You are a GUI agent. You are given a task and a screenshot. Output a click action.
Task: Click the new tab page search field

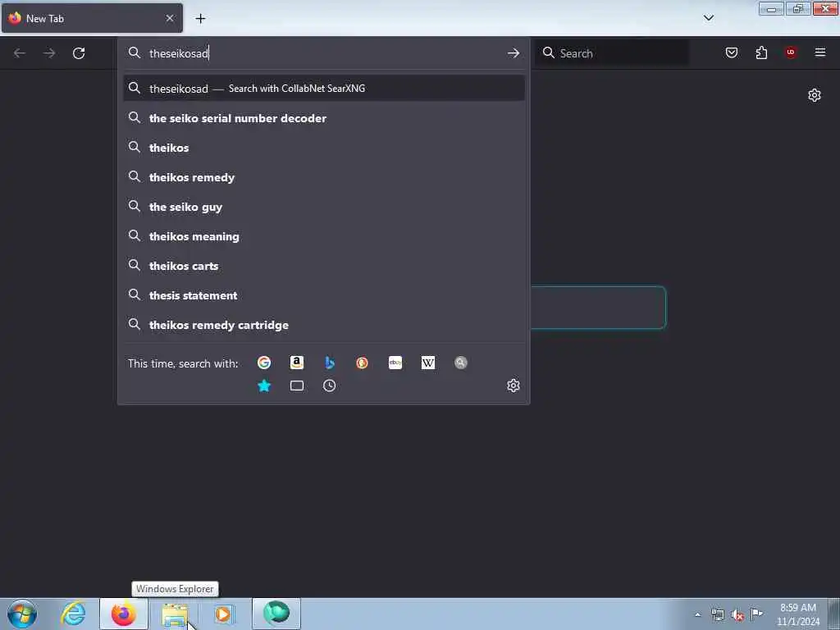[598, 308]
